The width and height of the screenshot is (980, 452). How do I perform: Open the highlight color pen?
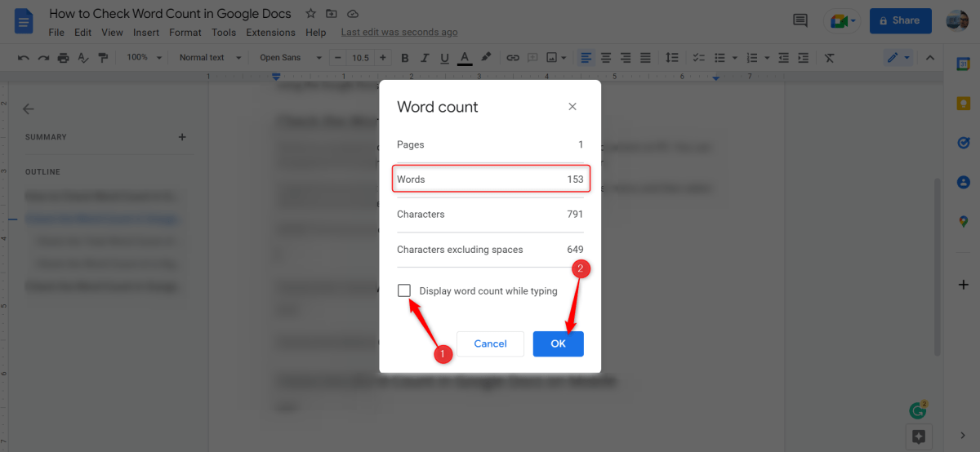pos(486,58)
